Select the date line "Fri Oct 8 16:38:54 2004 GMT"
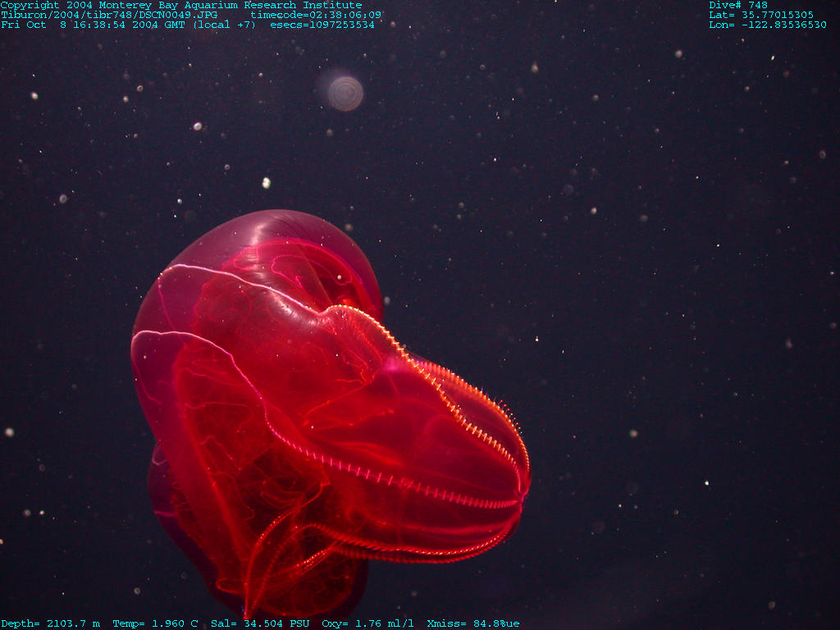This screenshot has width=840, height=630. click(93, 25)
